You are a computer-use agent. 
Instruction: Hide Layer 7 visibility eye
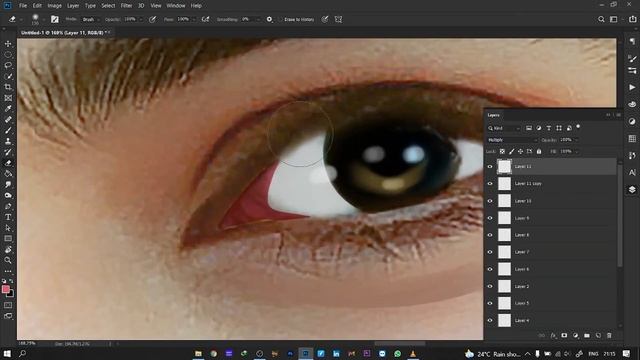pos(490,252)
